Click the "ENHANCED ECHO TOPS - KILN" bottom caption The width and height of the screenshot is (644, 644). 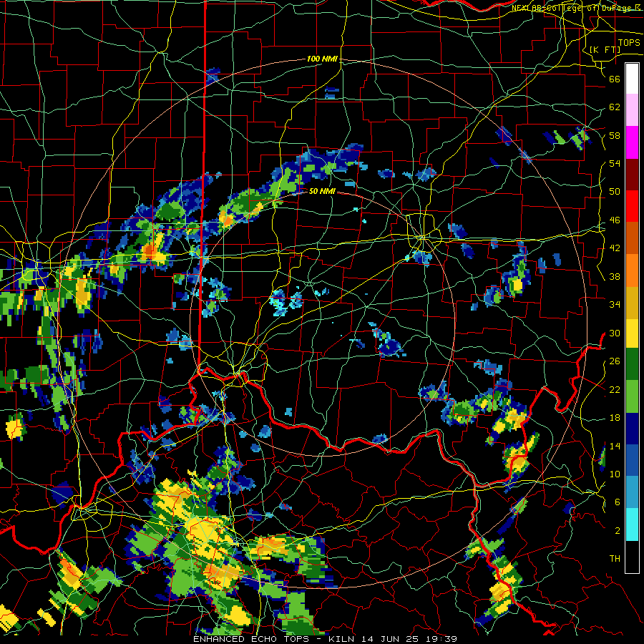pyautogui.click(x=273, y=639)
